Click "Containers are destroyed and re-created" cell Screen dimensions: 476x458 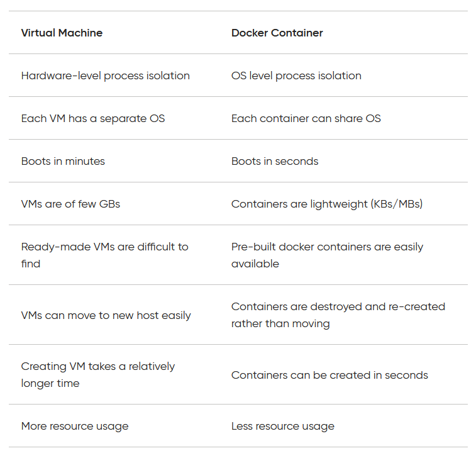pyautogui.click(x=338, y=315)
